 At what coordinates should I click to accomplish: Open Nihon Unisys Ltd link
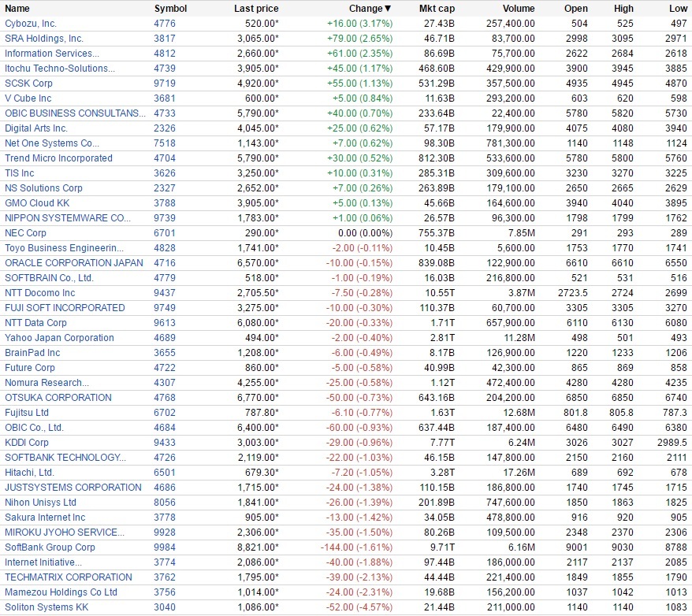pos(41,503)
